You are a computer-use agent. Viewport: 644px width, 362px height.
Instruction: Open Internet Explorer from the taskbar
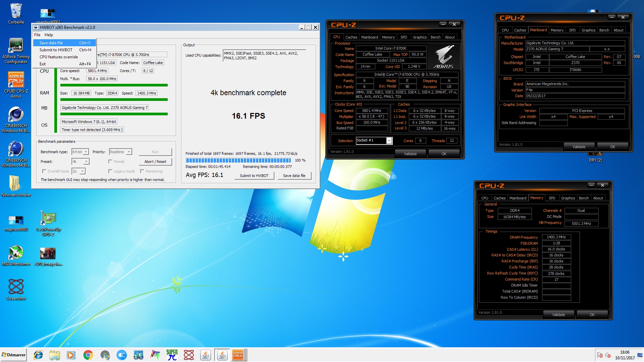(x=38, y=355)
